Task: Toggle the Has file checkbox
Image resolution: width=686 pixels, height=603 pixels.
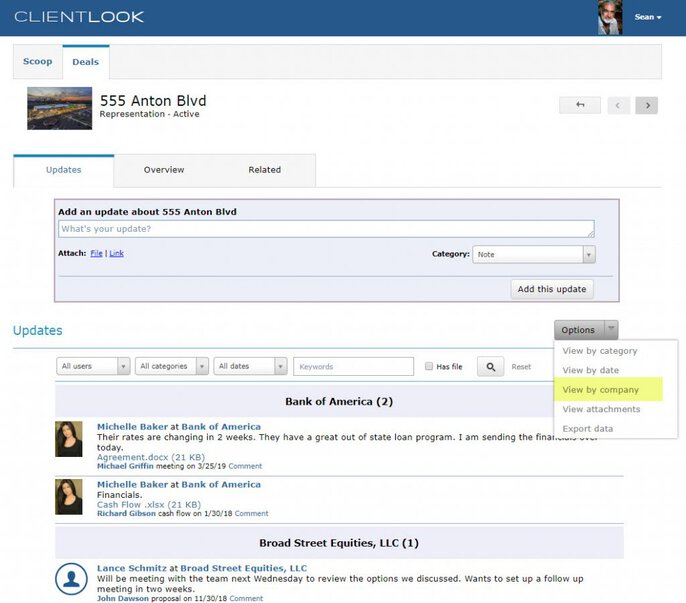Action: click(x=429, y=366)
